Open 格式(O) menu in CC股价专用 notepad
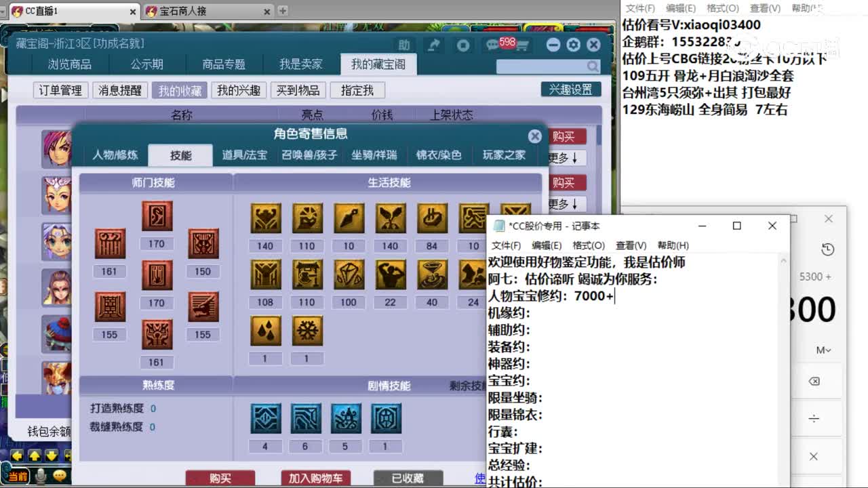The height and width of the screenshot is (488, 868). click(589, 245)
